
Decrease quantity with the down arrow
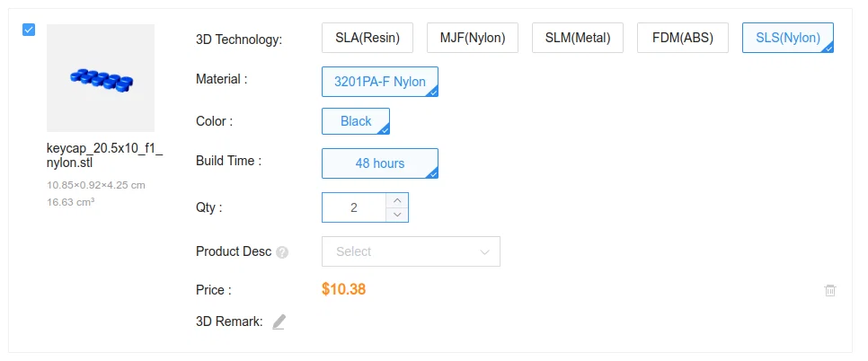(397, 215)
